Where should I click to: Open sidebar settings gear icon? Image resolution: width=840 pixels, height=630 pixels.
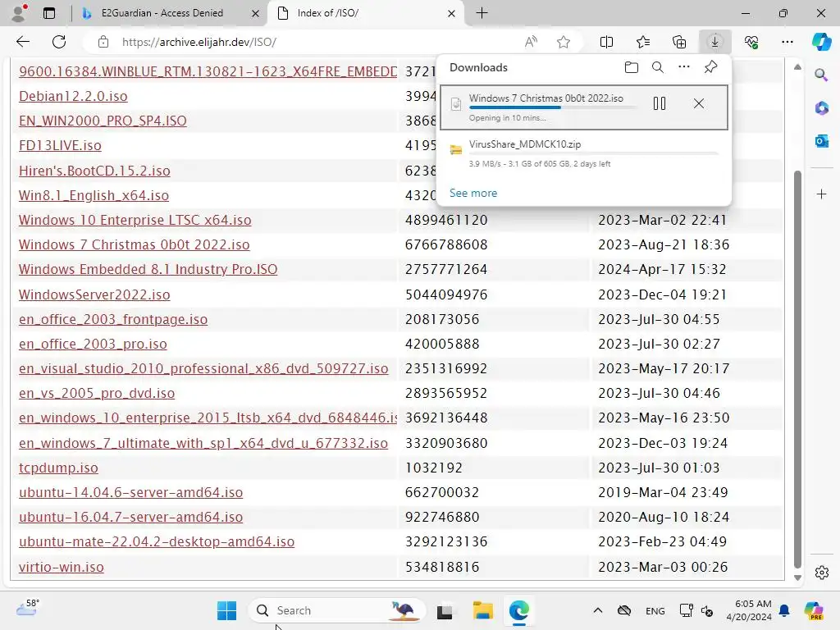tap(821, 572)
